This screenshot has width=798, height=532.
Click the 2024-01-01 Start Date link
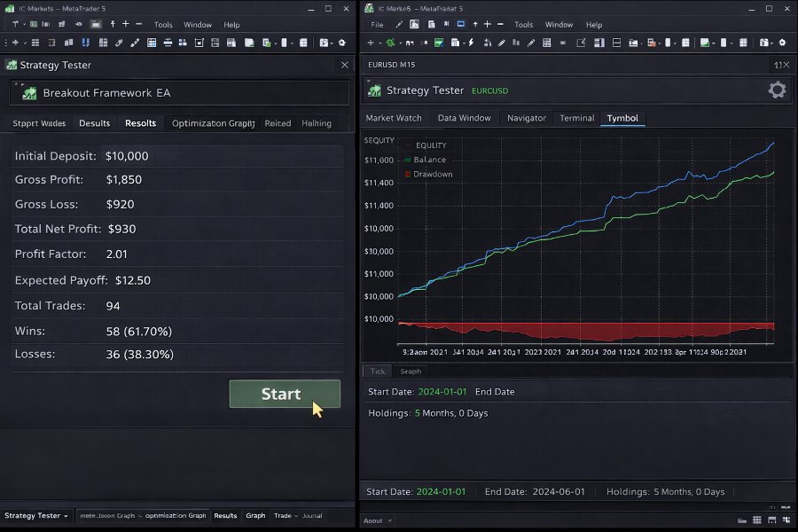pos(445,391)
